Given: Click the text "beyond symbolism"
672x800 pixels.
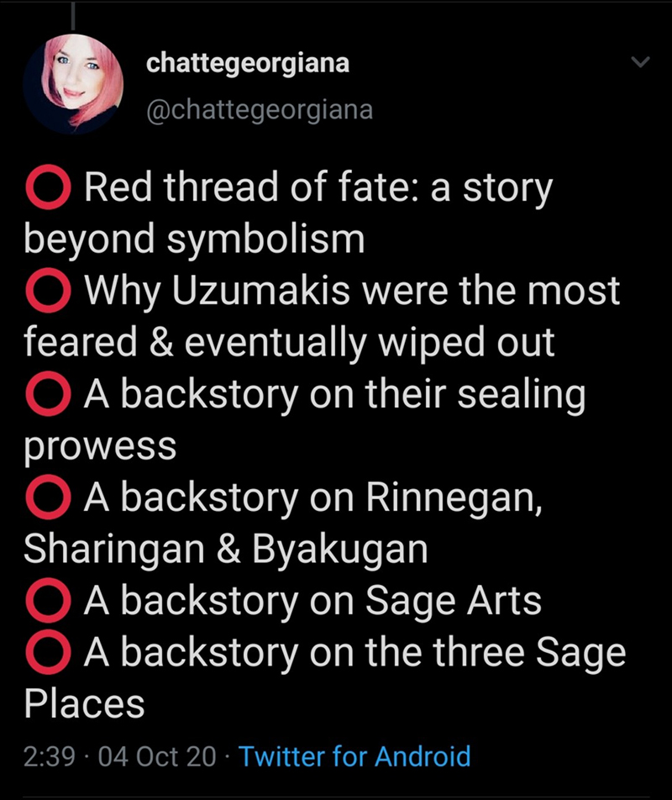Looking at the screenshot, I should point(195,240).
